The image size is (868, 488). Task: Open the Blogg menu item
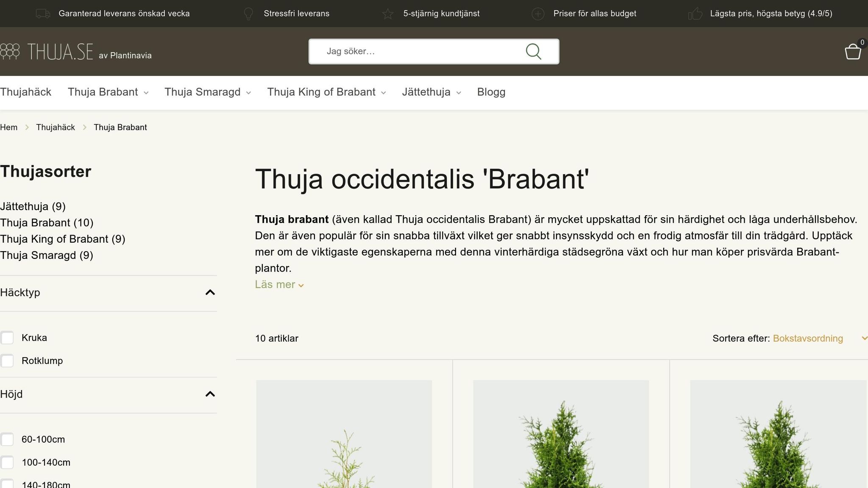491,92
